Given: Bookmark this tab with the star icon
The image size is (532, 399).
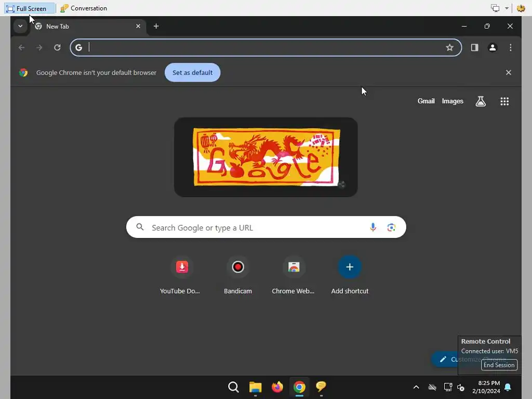Looking at the screenshot, I should (x=449, y=47).
